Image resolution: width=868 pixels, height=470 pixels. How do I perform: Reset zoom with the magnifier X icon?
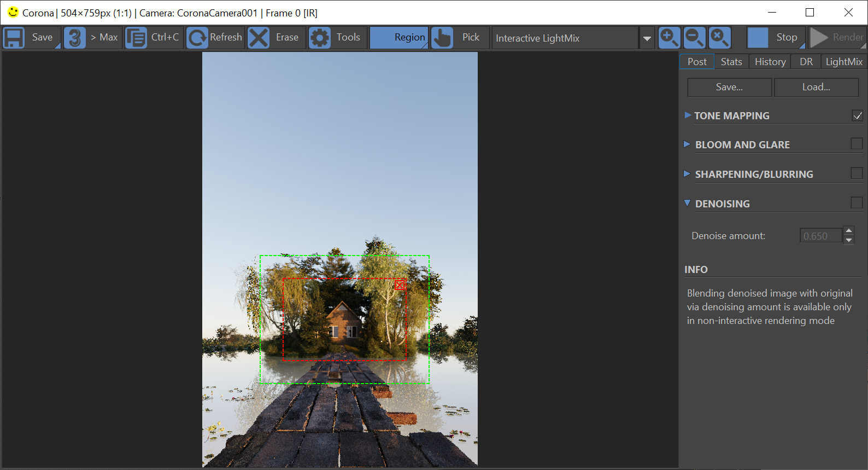pos(720,38)
